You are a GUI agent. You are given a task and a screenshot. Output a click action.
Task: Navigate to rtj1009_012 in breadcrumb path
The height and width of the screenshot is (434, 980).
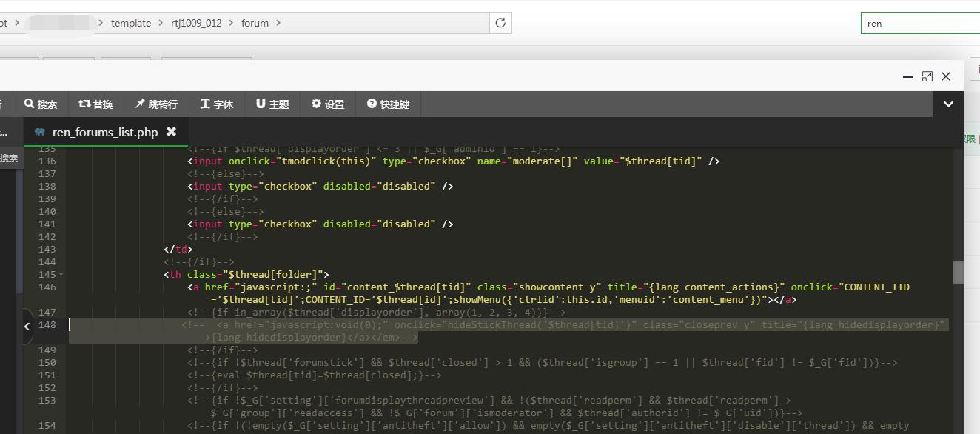pyautogui.click(x=196, y=23)
